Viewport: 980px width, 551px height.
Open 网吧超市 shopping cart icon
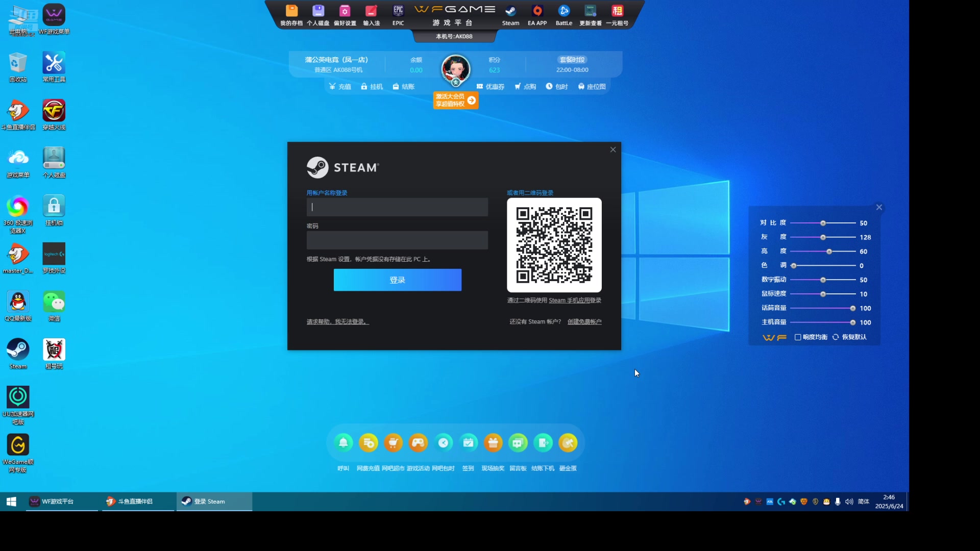[394, 443]
